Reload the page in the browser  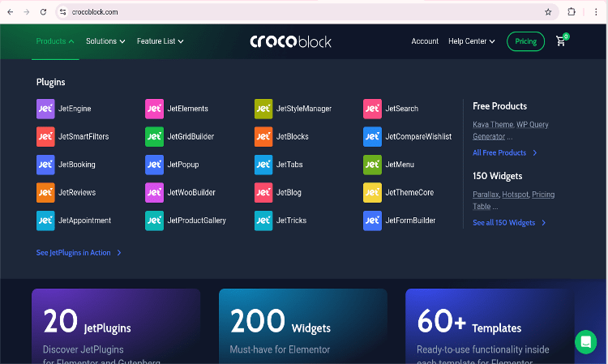click(43, 12)
